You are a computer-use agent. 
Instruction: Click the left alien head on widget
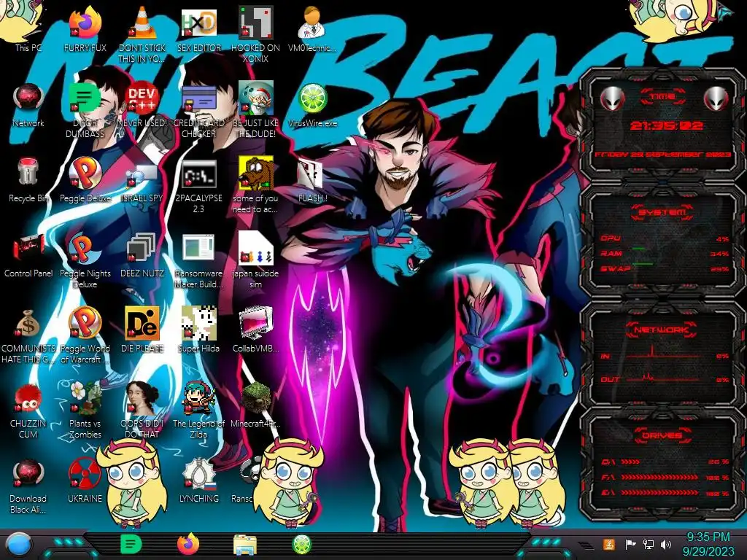pyautogui.click(x=612, y=98)
